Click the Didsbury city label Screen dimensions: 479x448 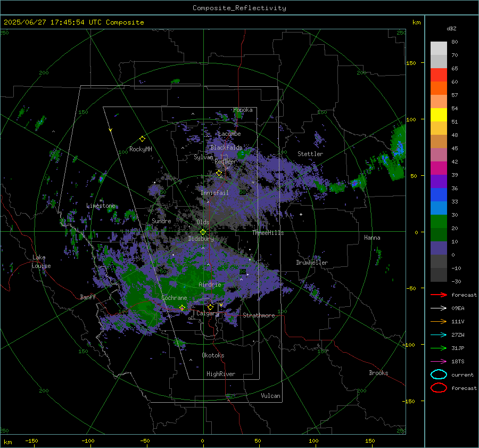pyautogui.click(x=201, y=239)
